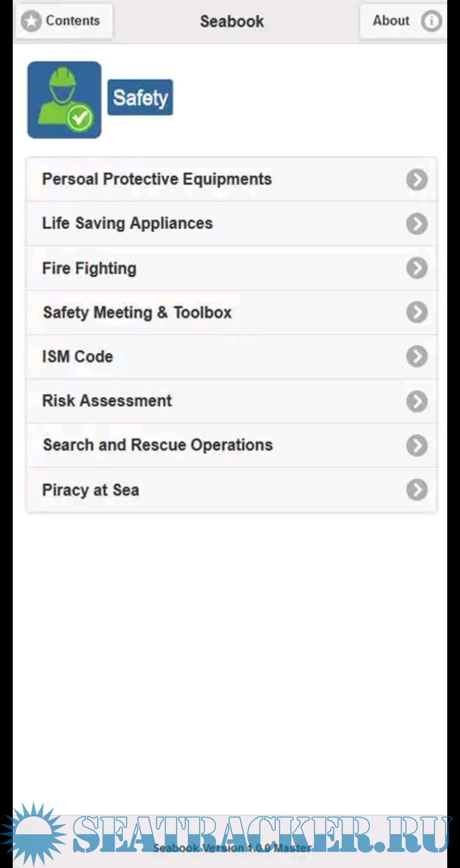Tap the green safety worker icon
460x868 pixels.
(x=64, y=100)
